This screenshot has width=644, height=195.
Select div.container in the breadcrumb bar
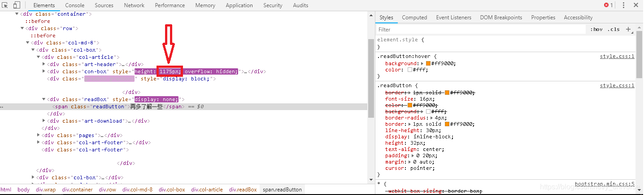click(78, 190)
